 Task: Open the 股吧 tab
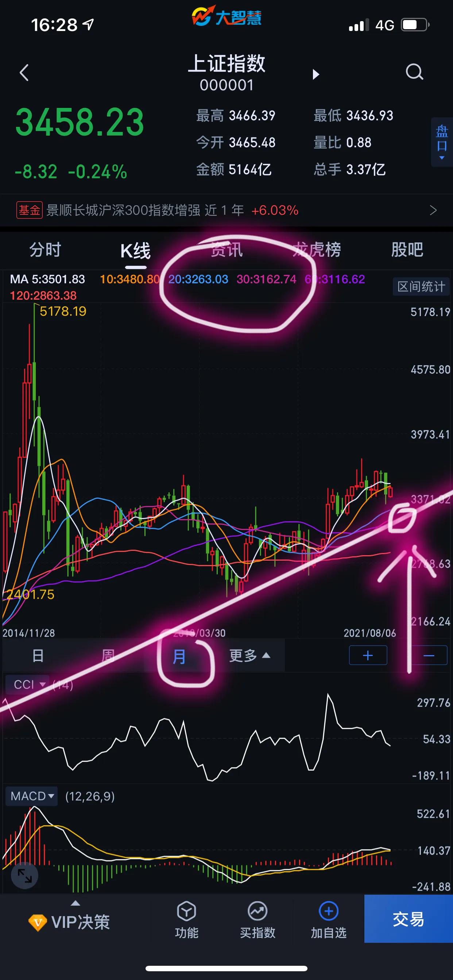point(407,250)
